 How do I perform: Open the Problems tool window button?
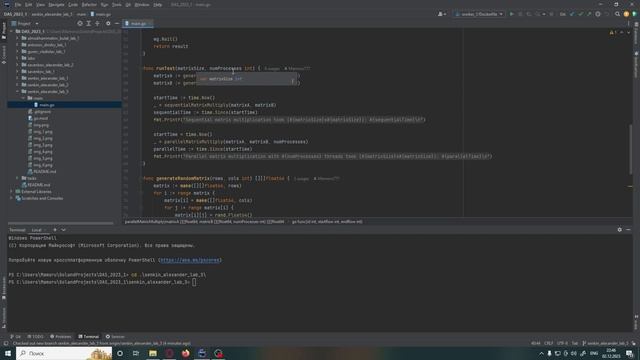point(61,337)
